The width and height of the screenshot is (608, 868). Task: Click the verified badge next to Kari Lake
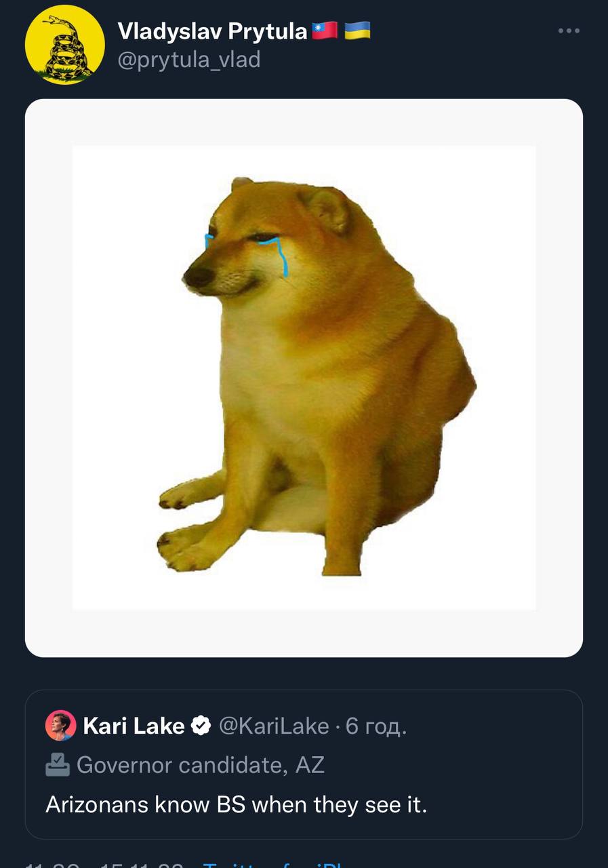point(201,726)
